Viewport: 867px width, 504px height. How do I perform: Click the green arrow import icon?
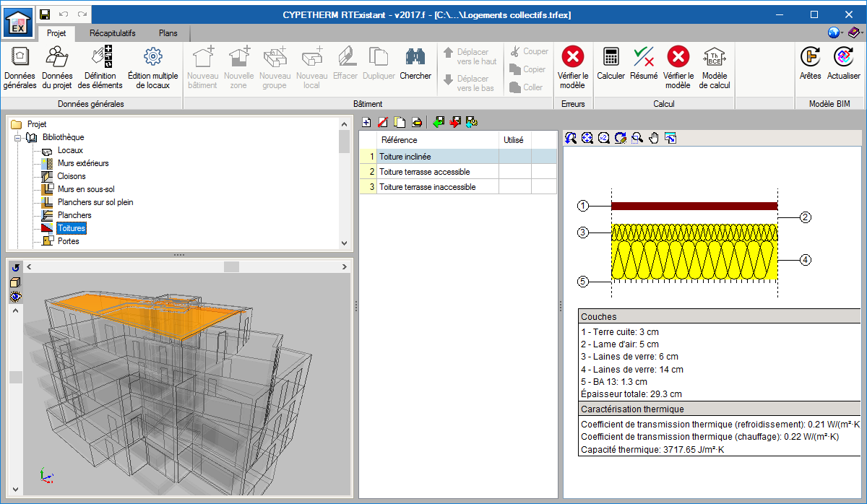(438, 122)
